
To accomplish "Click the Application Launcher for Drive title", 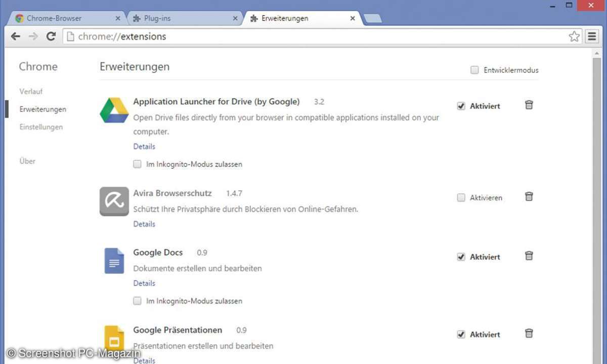I will pos(216,102).
